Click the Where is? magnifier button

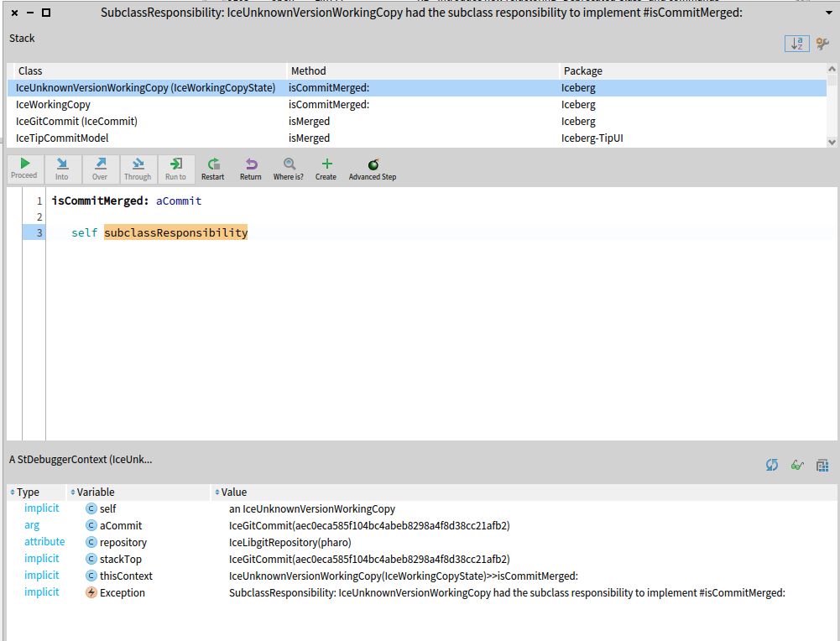[x=289, y=169]
